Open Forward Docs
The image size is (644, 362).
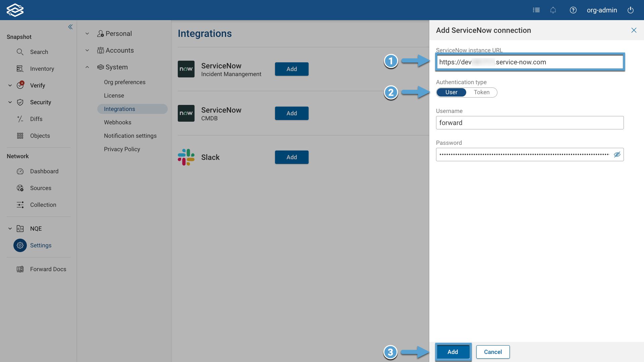[48, 269]
